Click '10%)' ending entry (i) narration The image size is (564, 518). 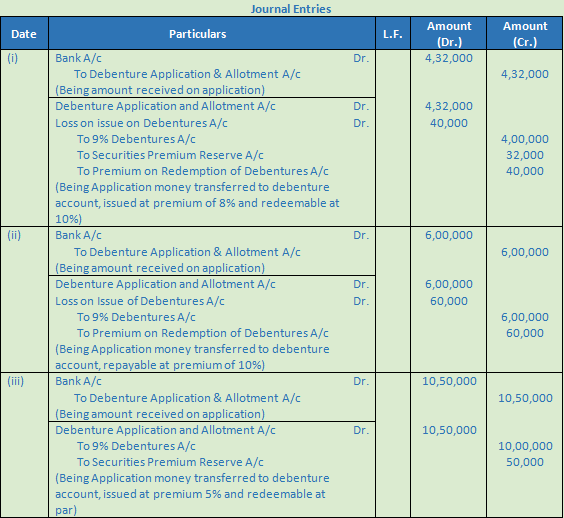pyautogui.click(x=68, y=219)
